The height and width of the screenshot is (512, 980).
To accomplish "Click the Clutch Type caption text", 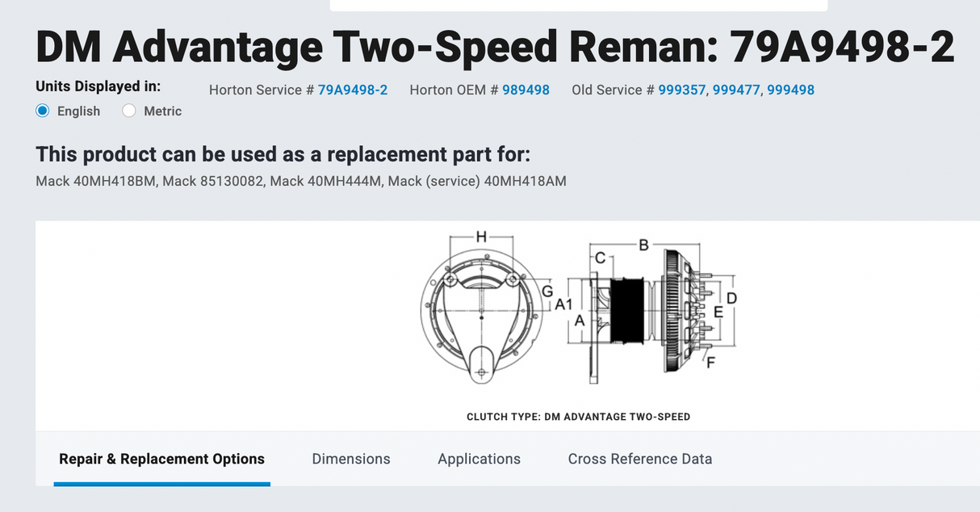I will pyautogui.click(x=578, y=417).
